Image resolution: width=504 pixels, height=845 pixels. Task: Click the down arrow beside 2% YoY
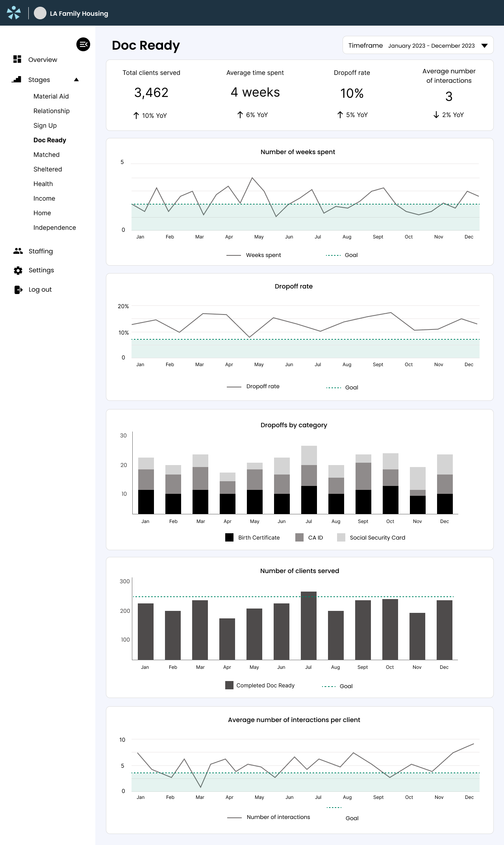tap(436, 115)
